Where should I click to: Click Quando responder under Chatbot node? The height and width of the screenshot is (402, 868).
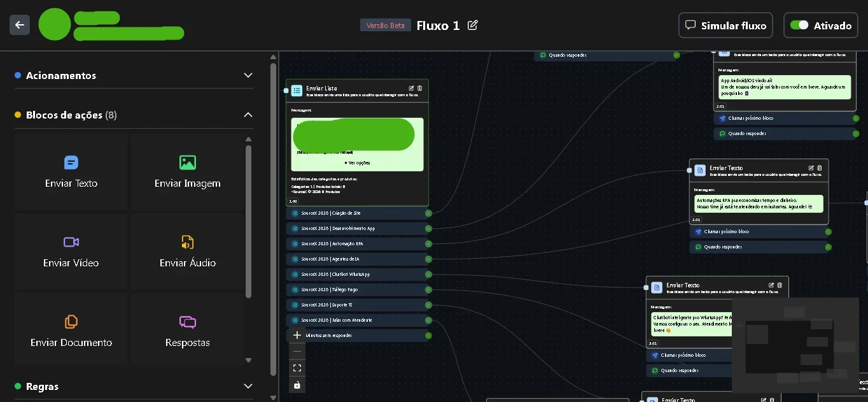pos(690,371)
